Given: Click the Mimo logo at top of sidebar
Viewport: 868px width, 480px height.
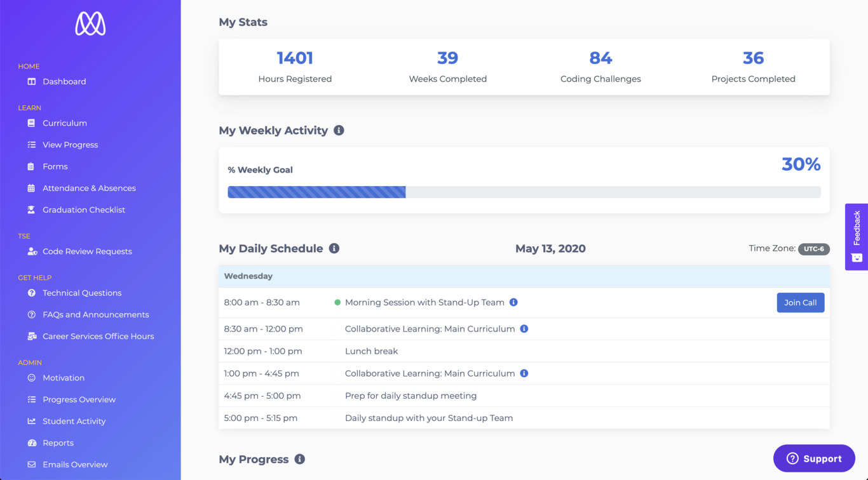Looking at the screenshot, I should click(90, 23).
